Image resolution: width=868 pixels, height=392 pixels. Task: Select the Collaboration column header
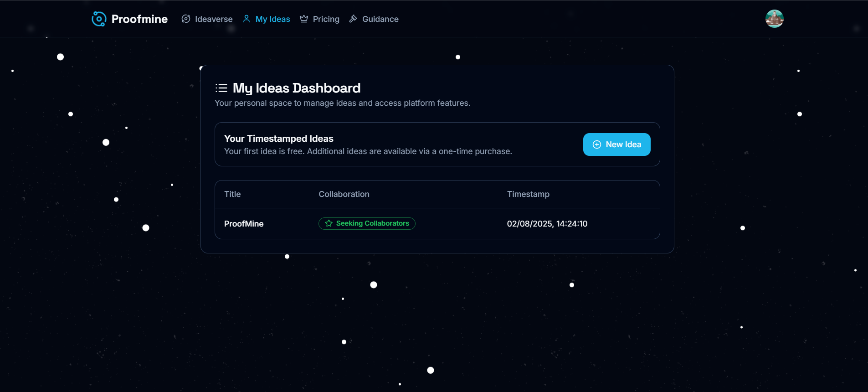pos(344,194)
